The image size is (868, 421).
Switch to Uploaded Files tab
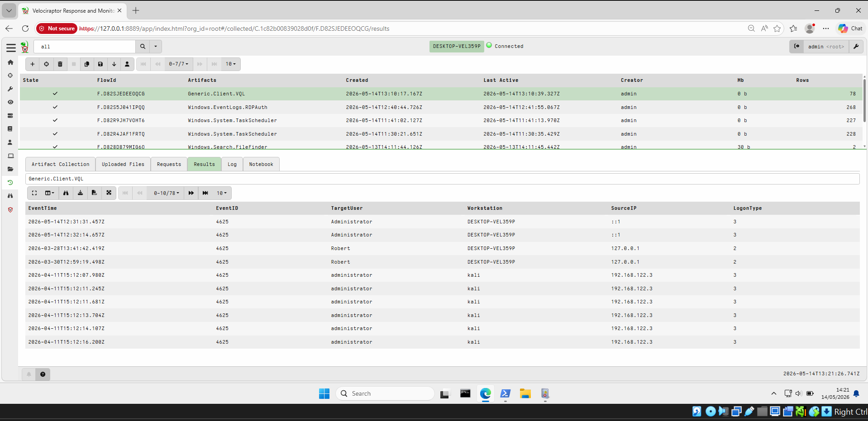(x=123, y=164)
